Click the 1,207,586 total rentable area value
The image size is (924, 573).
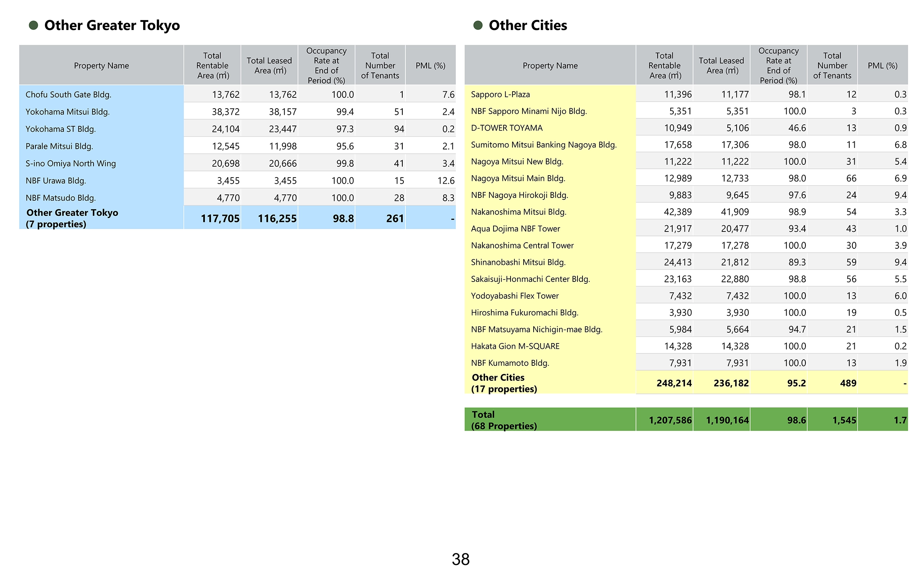tap(670, 421)
